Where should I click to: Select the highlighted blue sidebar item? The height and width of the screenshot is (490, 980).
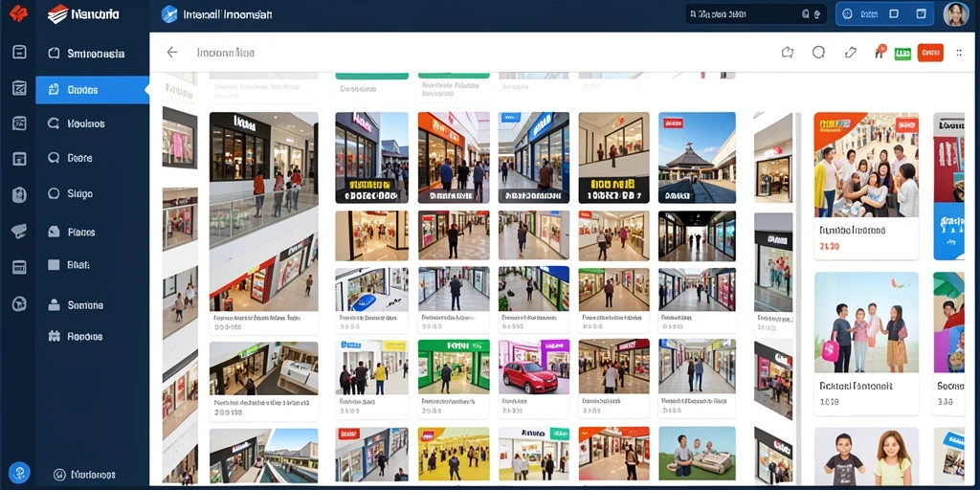(x=93, y=90)
